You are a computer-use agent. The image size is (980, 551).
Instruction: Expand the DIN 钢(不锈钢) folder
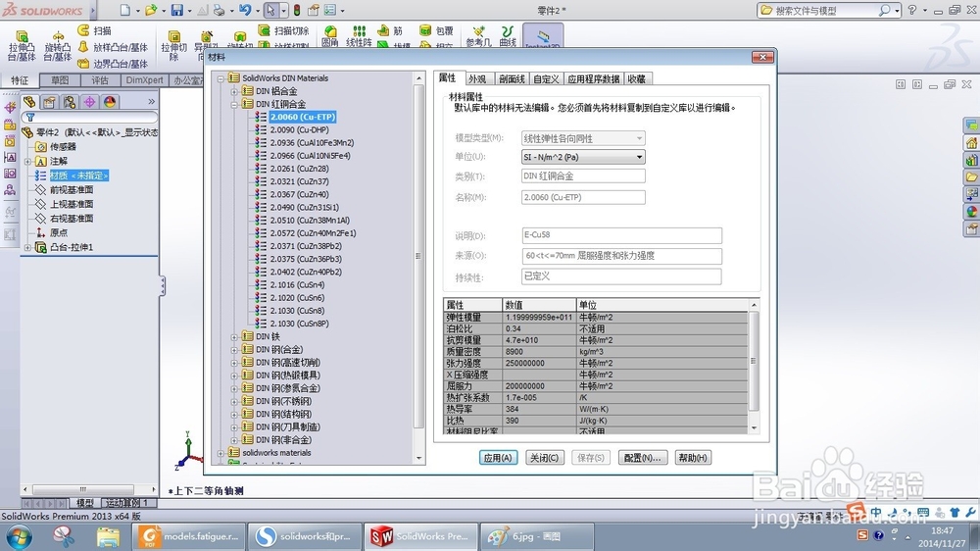coord(234,401)
